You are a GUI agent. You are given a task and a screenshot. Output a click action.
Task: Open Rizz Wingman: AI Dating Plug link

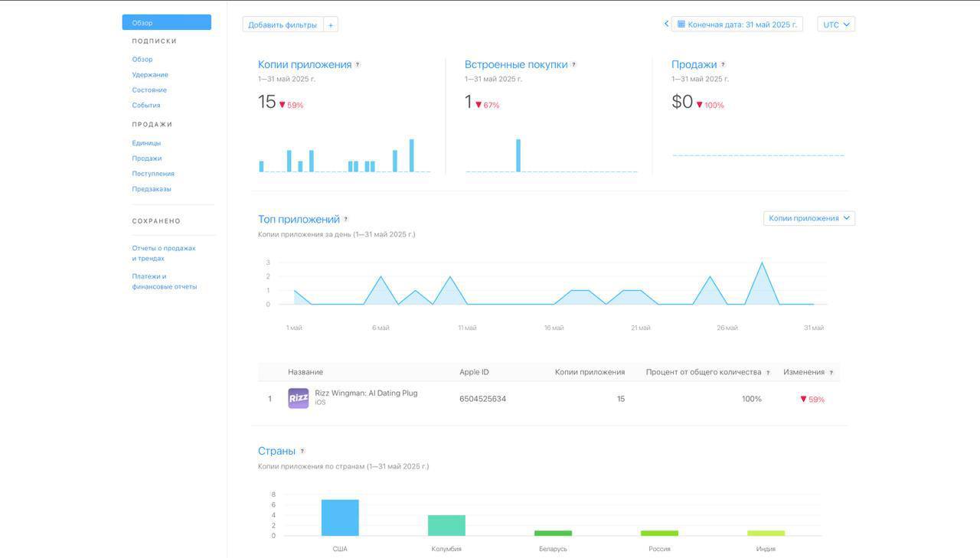(366, 393)
